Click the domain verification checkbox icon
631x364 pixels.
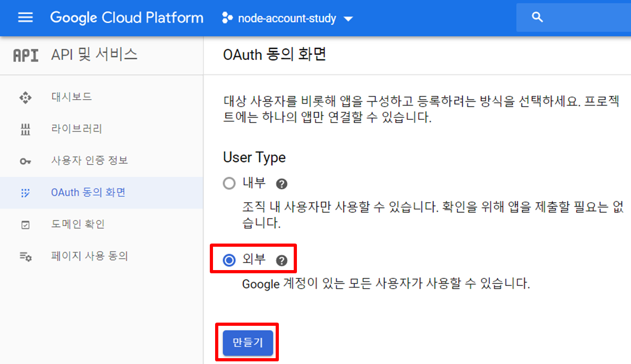pos(25,225)
